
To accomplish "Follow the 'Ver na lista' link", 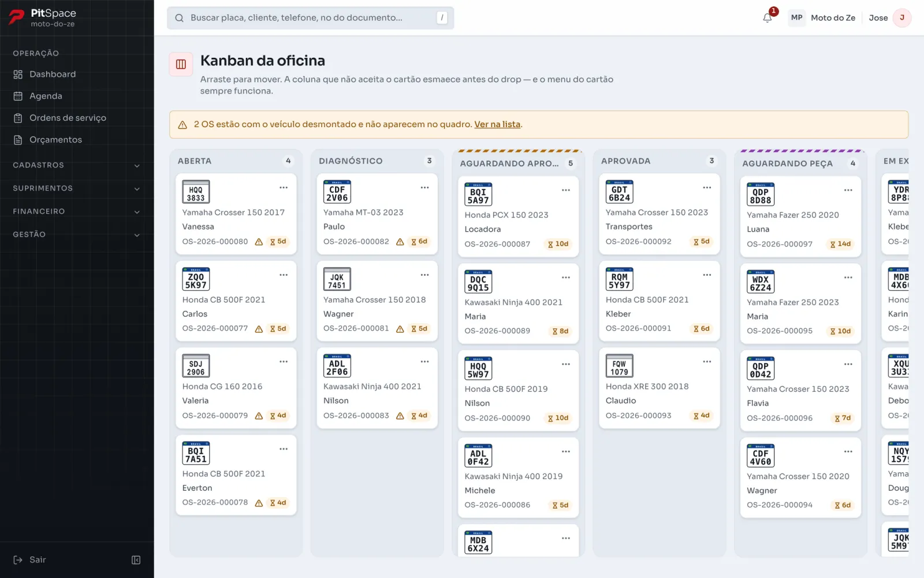I will [497, 124].
